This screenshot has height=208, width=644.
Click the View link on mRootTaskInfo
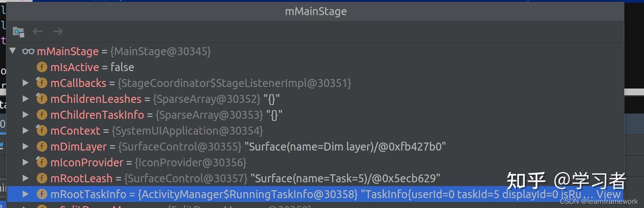click(x=608, y=194)
